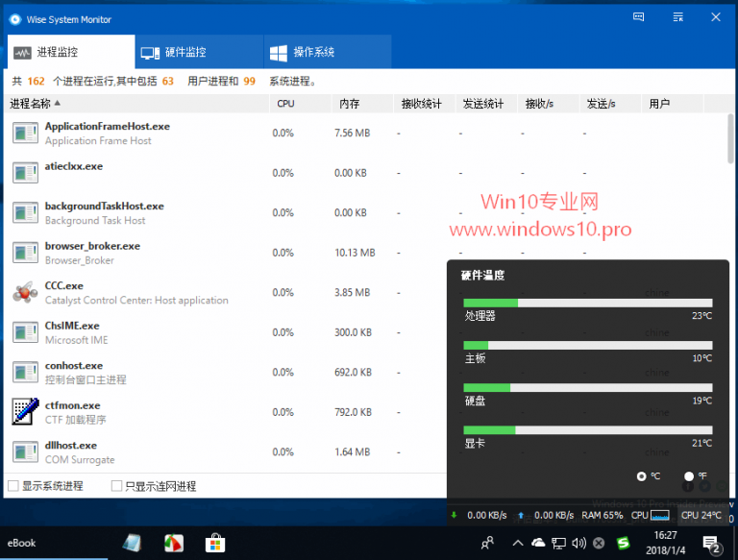Click the 792.0 KB memory value
The height and width of the screenshot is (560, 738).
click(353, 412)
